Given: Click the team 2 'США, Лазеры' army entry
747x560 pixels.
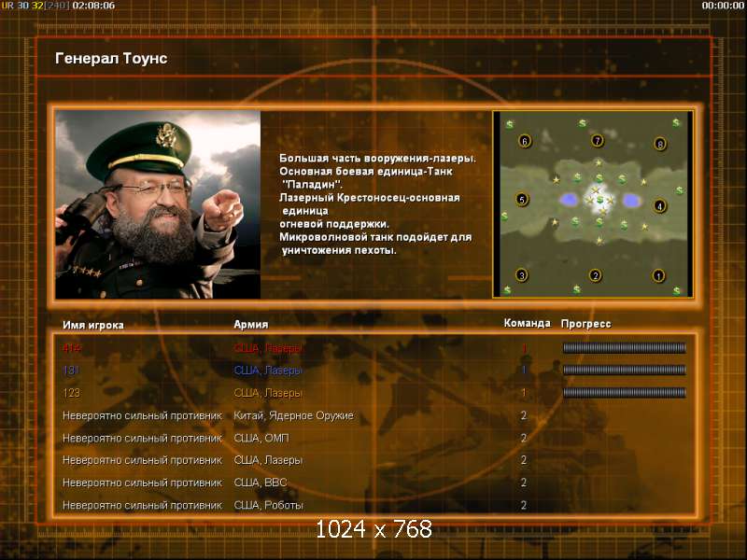Looking at the screenshot, I should tap(268, 460).
